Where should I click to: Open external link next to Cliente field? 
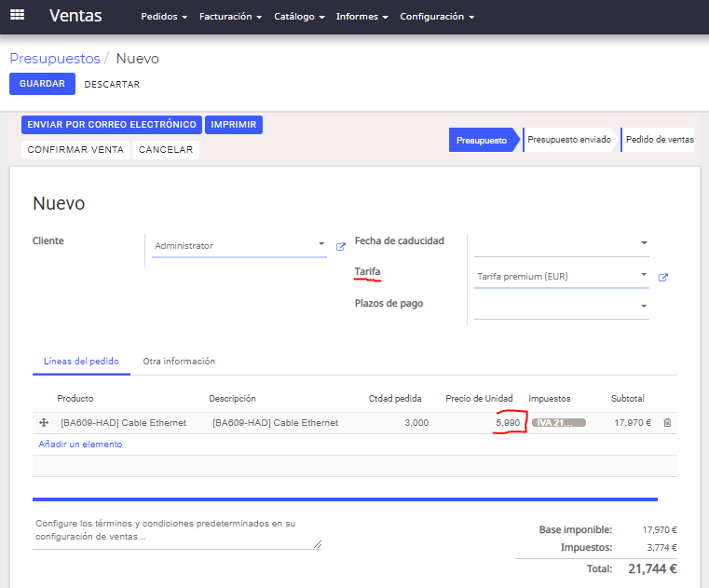(340, 247)
